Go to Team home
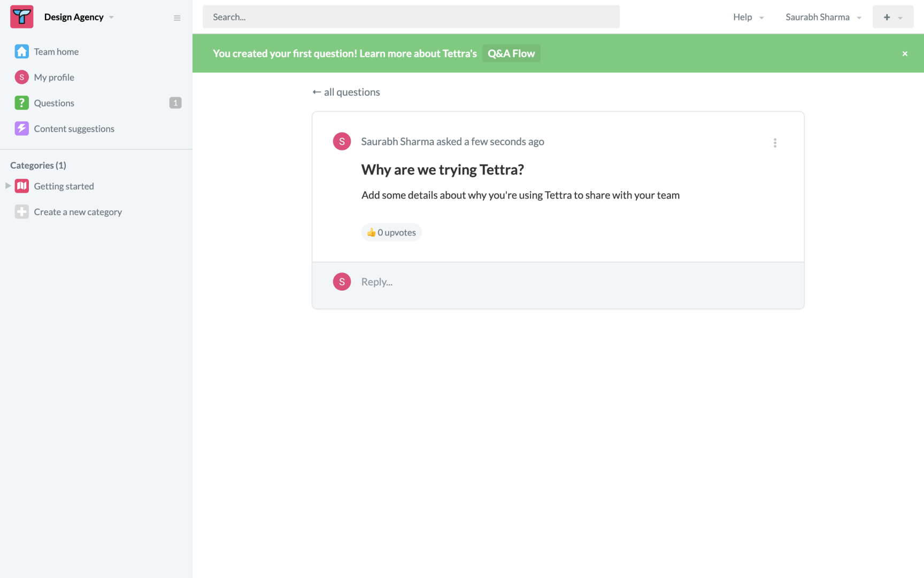The height and width of the screenshot is (578, 924). point(56,51)
